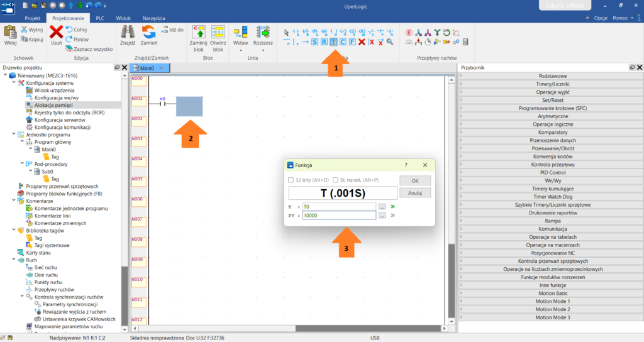Viewport: 644px width, 342px height.
Task: Select Konfiguracja we/wy tree item
Action: (56, 97)
